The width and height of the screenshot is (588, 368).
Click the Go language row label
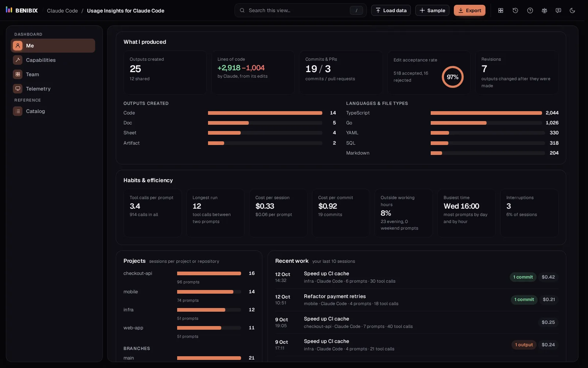click(x=349, y=123)
